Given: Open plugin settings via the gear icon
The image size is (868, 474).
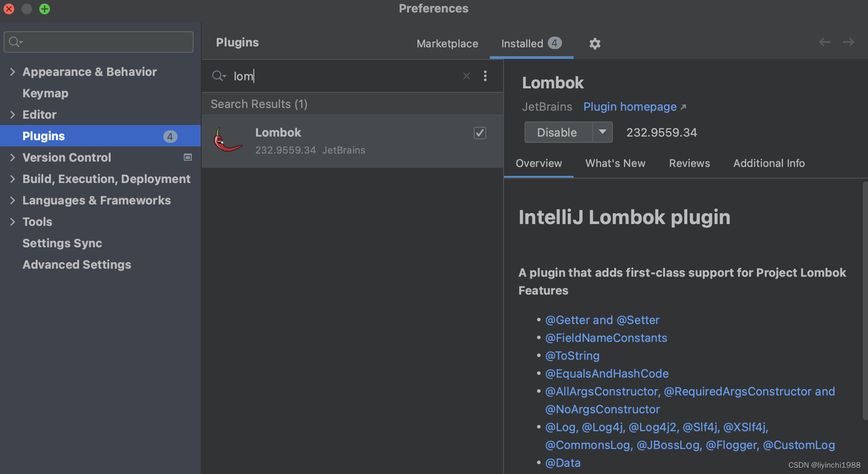Looking at the screenshot, I should (595, 43).
